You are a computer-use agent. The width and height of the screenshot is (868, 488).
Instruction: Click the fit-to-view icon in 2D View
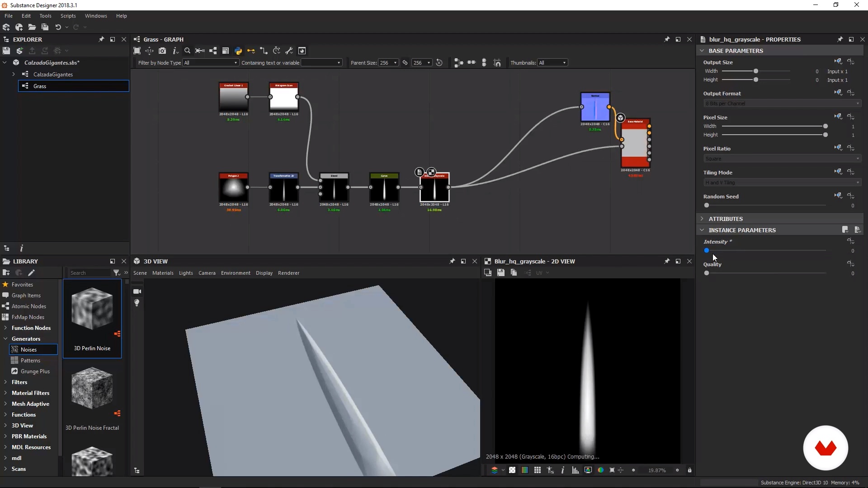[612, 470]
